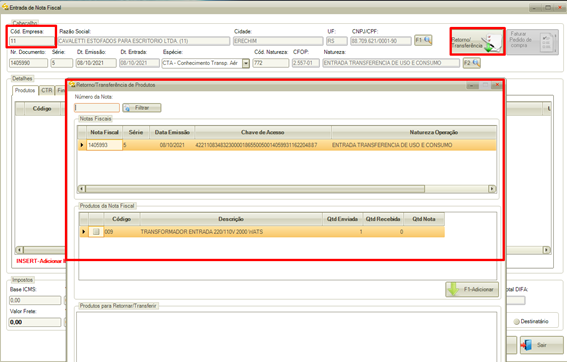Viewport: 567px width, 362px height.
Task: Click the Código column header in the main grid
Action: click(x=42, y=108)
